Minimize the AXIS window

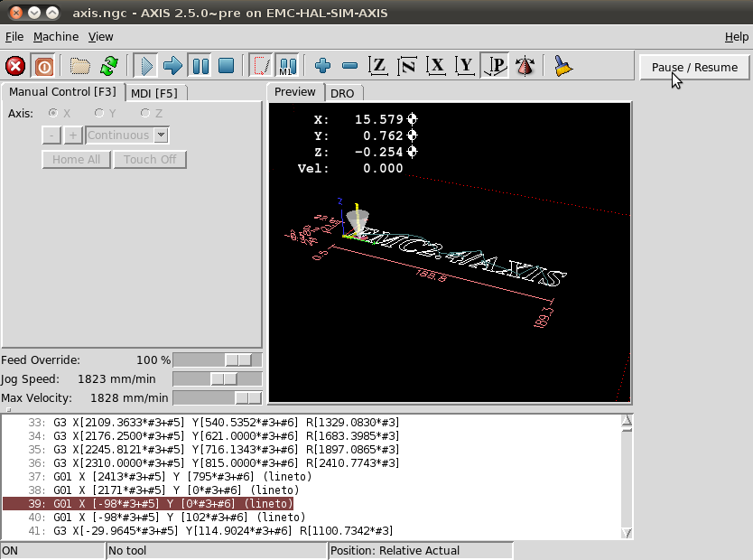[x=34, y=13]
